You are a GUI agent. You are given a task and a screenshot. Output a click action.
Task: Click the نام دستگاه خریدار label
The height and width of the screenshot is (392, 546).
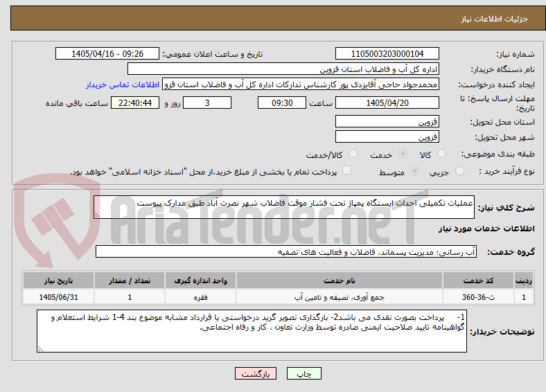pos(503,70)
